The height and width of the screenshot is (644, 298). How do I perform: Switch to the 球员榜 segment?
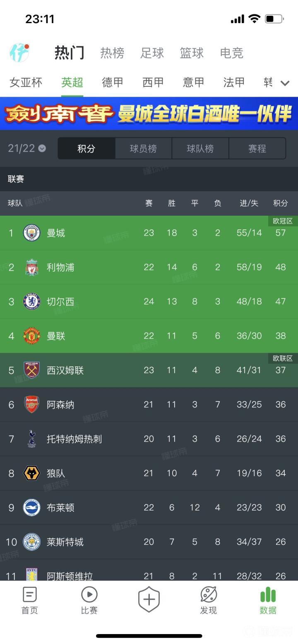click(143, 148)
